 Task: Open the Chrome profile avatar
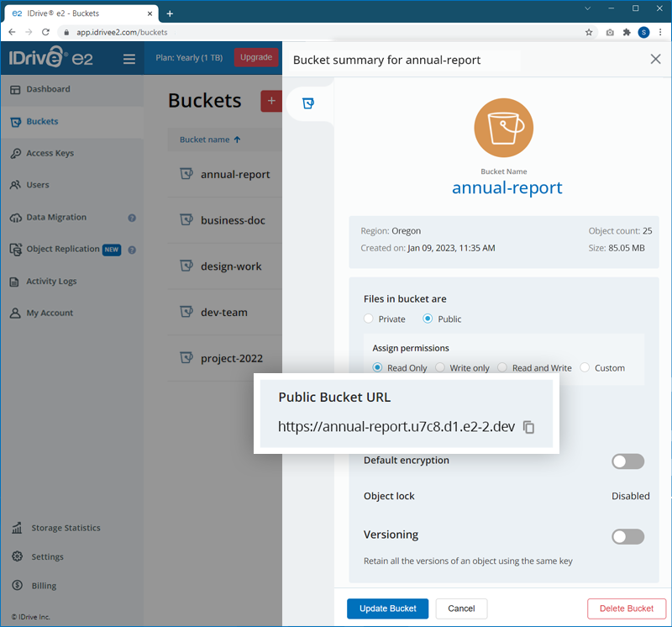tap(643, 32)
